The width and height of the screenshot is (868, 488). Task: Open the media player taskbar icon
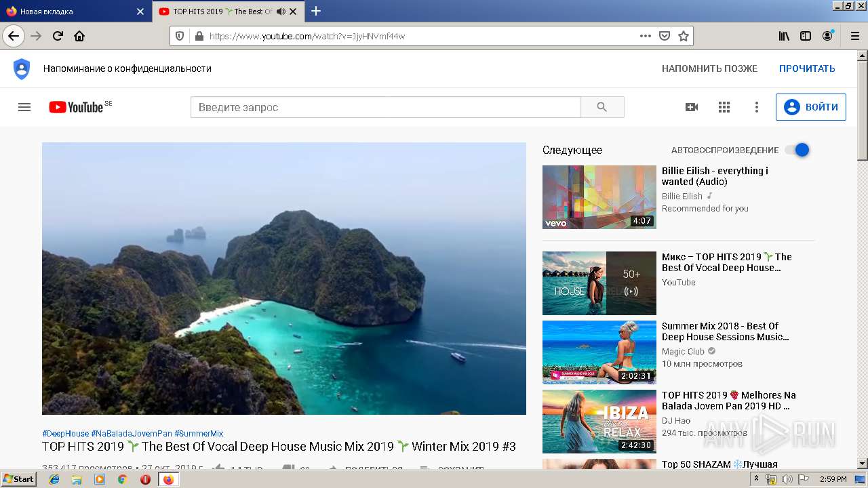coord(100,479)
